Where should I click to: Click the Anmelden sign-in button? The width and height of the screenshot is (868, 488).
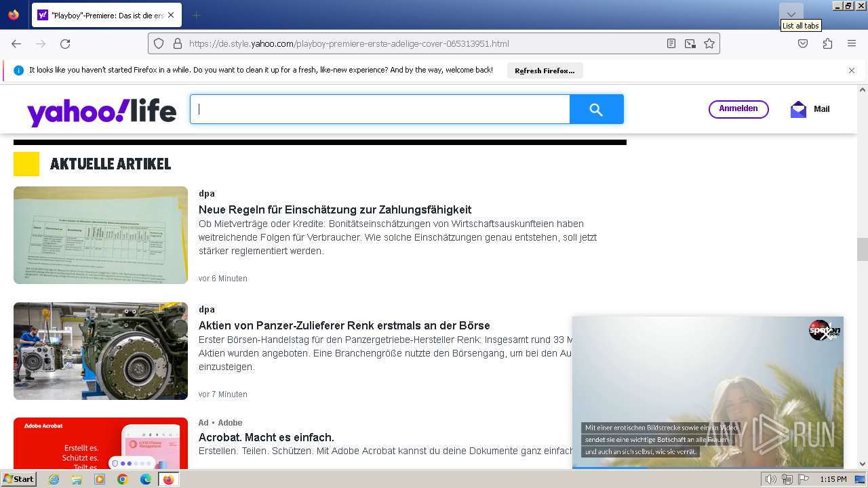click(x=738, y=109)
